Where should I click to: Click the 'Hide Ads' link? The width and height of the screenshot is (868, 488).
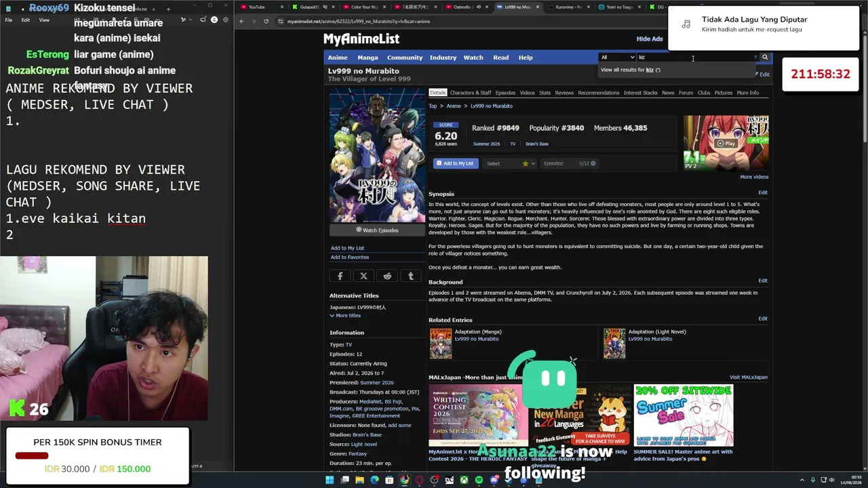pyautogui.click(x=650, y=39)
